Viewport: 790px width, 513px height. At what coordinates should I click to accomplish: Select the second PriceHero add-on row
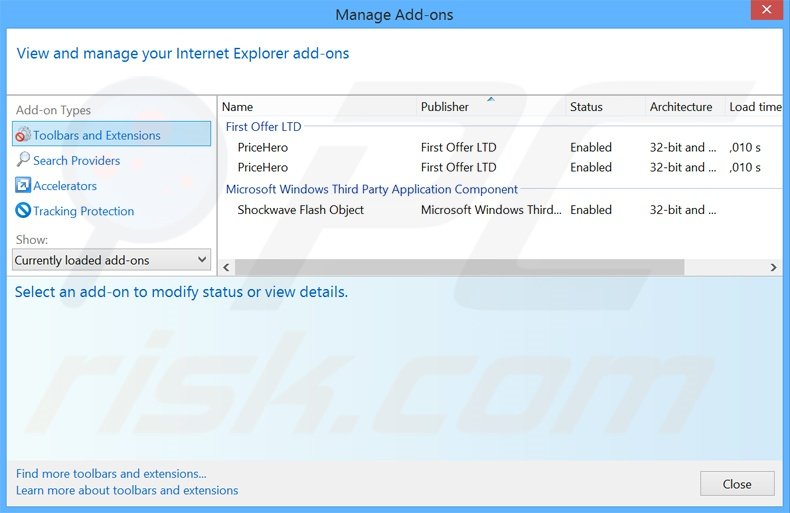point(501,167)
